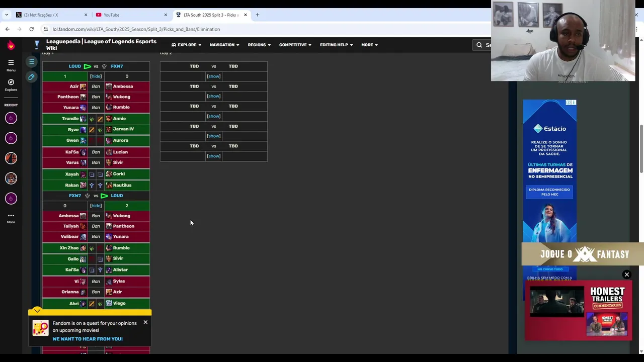Expand the Competitive dropdown menu
The image size is (644, 362).
[295, 45]
